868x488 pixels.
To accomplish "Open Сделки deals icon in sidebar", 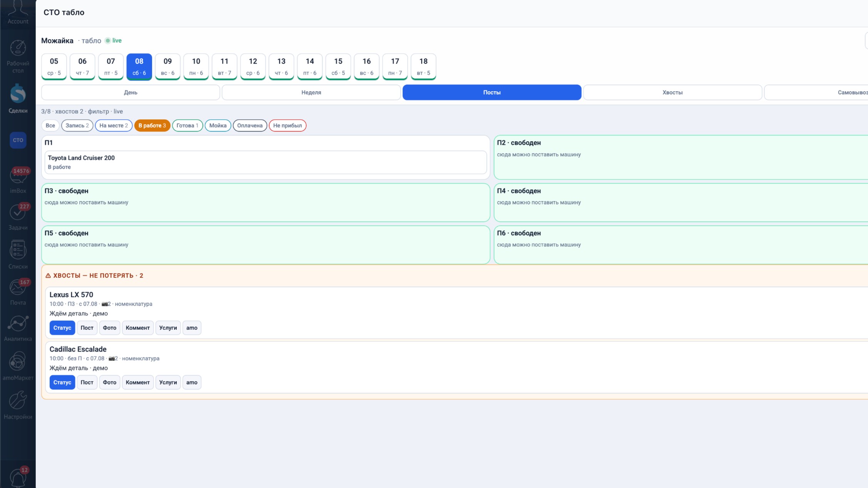I will pos(18,94).
